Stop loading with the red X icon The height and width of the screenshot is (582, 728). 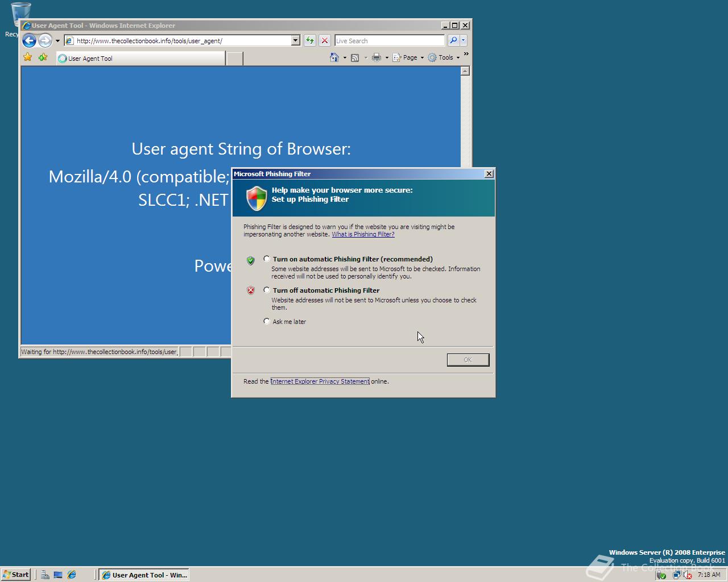point(325,40)
